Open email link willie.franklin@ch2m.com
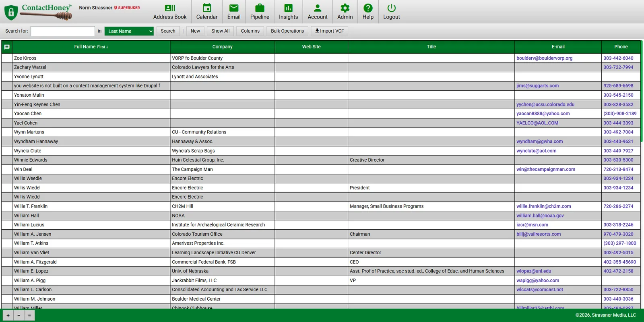This screenshot has width=644, height=322. point(543,206)
